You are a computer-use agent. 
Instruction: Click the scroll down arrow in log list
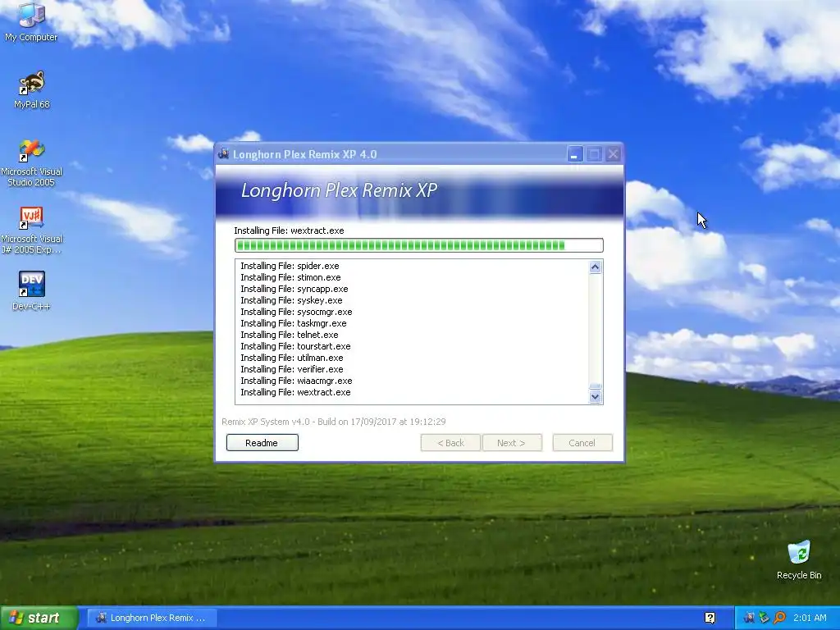click(596, 397)
